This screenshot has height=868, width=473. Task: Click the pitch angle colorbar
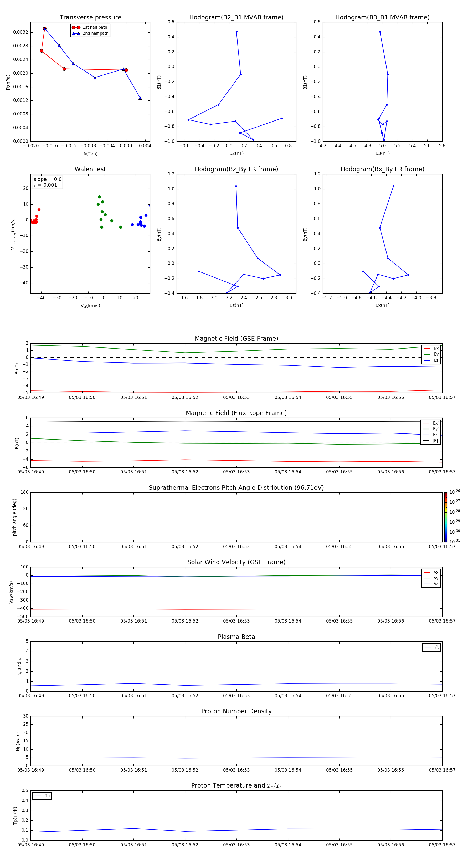click(446, 517)
